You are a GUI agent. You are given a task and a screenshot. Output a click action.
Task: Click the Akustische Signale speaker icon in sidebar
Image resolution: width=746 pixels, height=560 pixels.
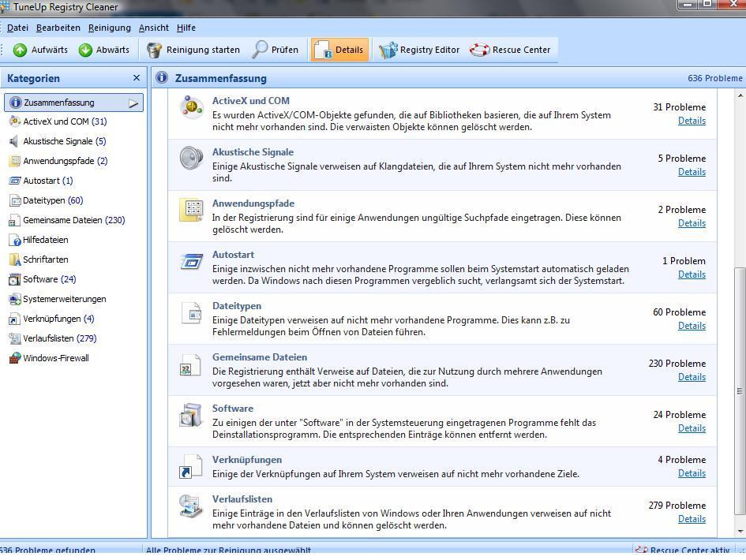click(x=14, y=141)
